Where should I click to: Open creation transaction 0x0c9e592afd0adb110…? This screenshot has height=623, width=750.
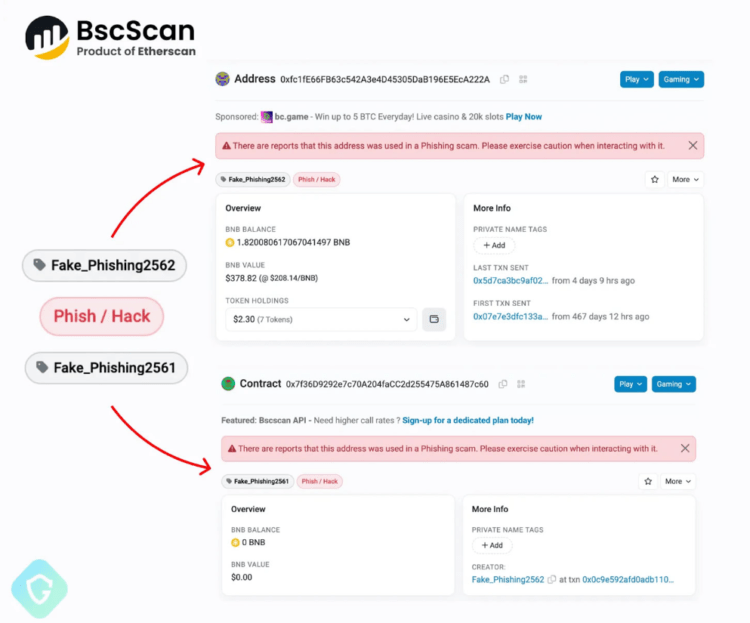[x=628, y=580]
